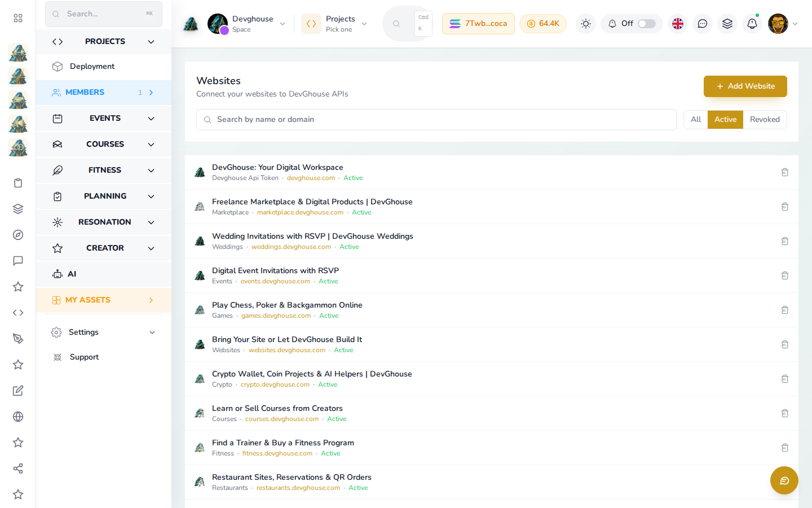812x508 pixels.
Task: Open the chat messages icon in header
Action: (703, 24)
